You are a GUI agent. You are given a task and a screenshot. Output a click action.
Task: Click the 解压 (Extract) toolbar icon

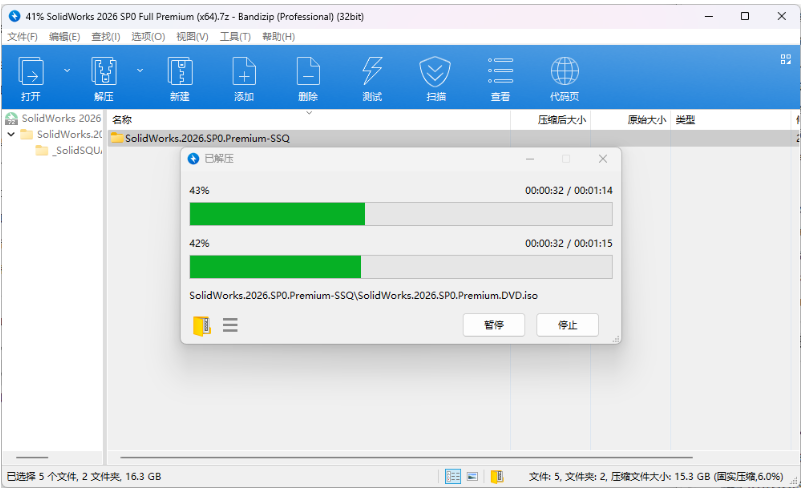tap(104, 71)
